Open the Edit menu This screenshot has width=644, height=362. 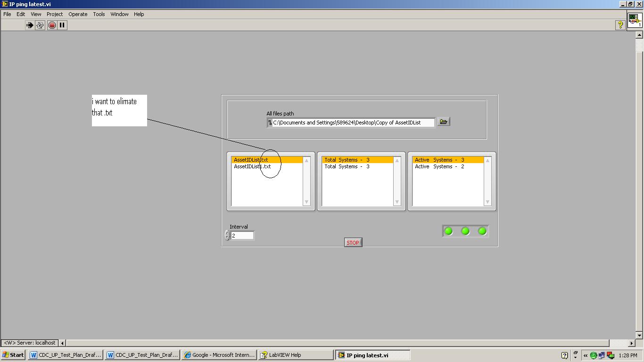pyautogui.click(x=21, y=14)
